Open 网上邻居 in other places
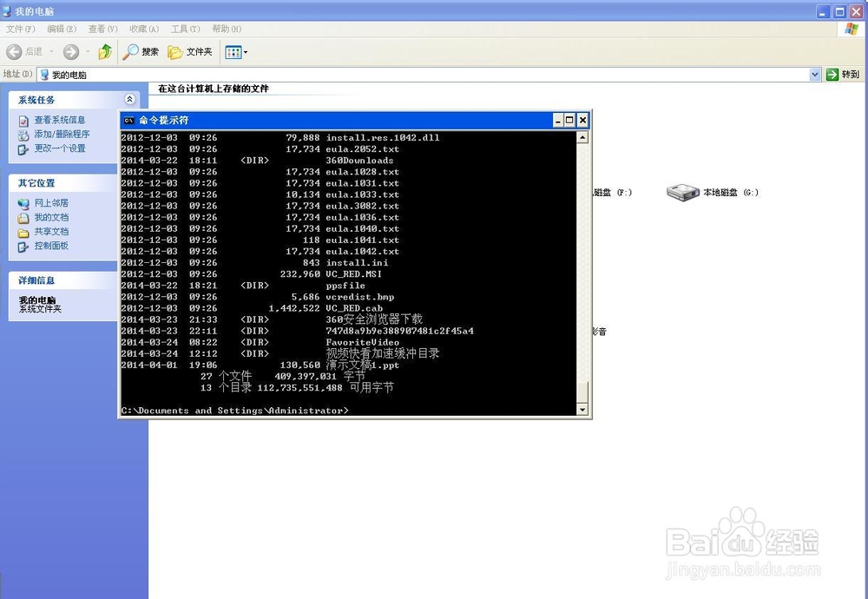This screenshot has width=868, height=599. pos(51,203)
